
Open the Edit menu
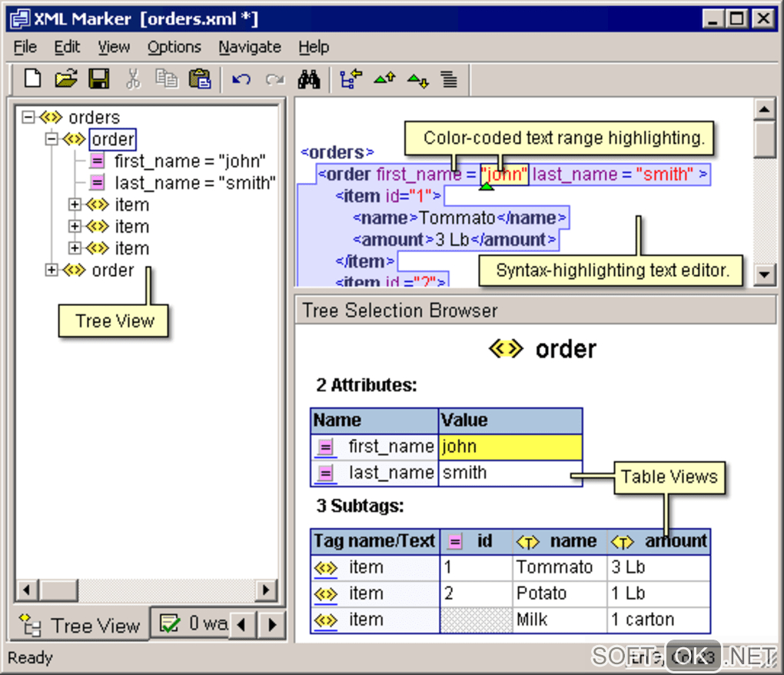click(67, 47)
